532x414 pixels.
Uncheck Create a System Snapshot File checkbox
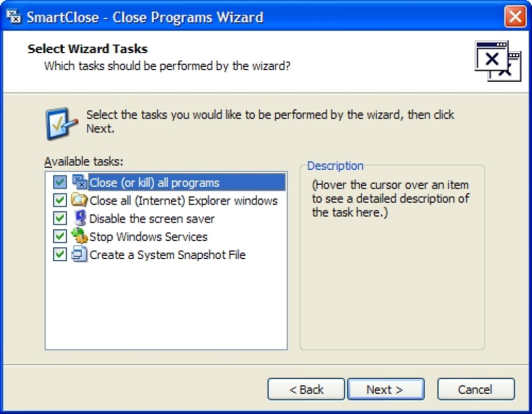coord(60,254)
